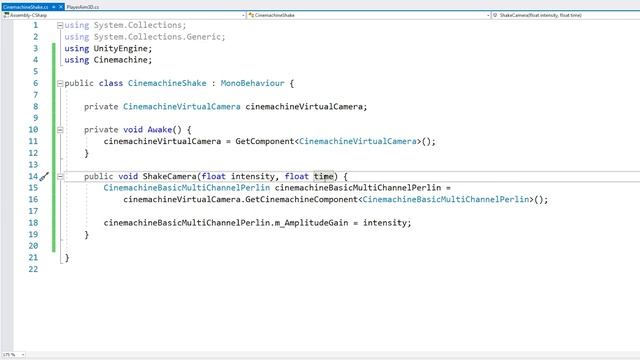
Task: Click 'MonoBehaviour' in the class declaration
Action: [252, 83]
